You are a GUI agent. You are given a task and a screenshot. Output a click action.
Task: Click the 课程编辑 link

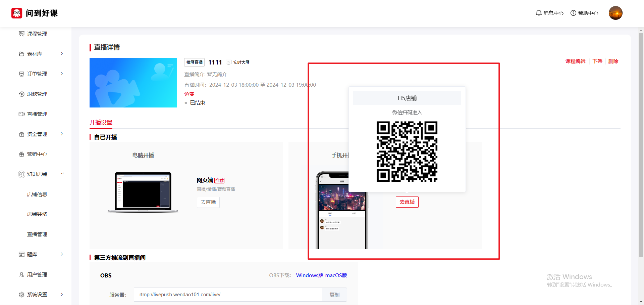point(575,61)
